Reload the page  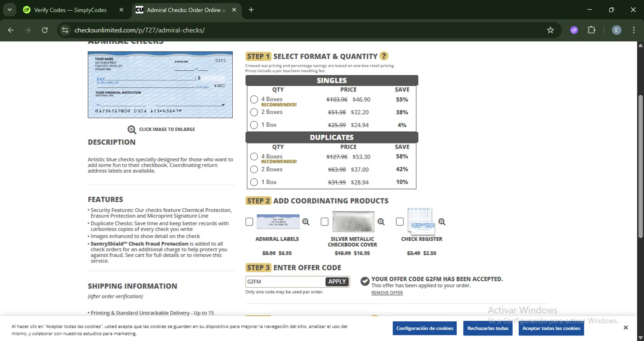45,30
